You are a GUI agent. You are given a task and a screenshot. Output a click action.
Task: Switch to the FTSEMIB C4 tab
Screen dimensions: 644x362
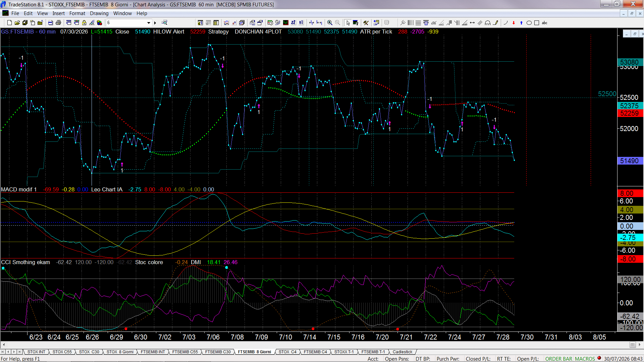tap(315, 352)
